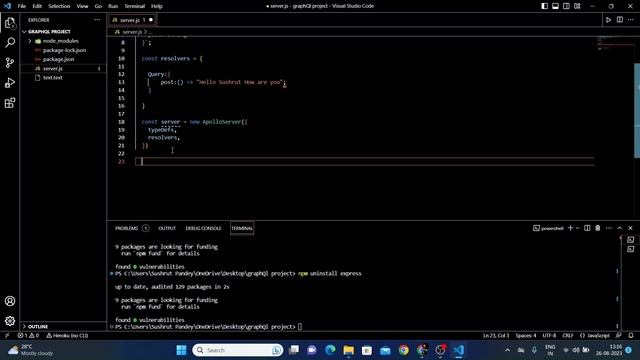The image size is (640, 360).
Task: Expand the node_modules folder
Action: 60,41
